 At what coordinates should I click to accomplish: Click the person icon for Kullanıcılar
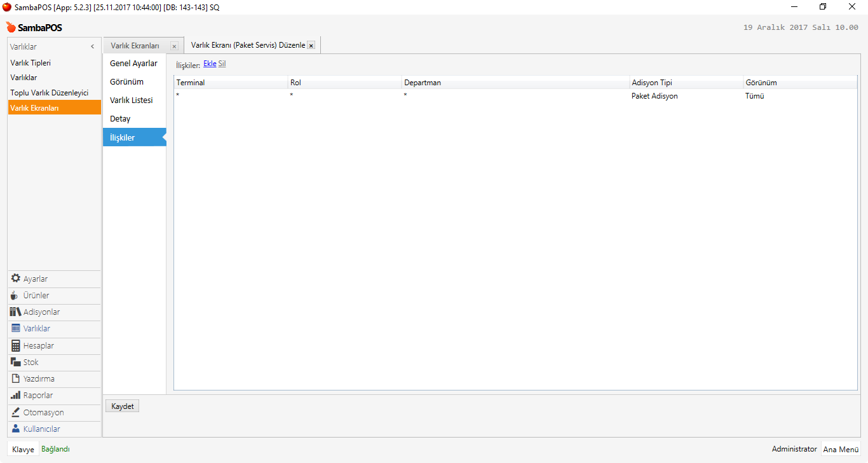tap(16, 429)
